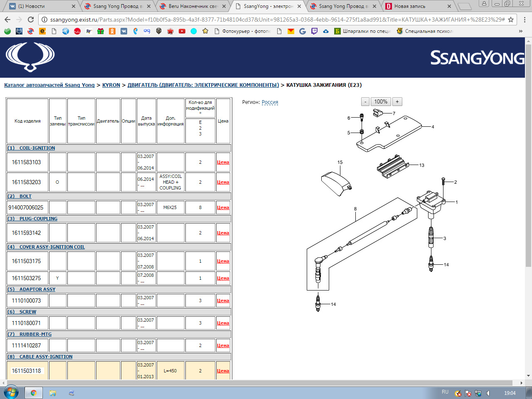Open the '(1) COIL-IGNITION' section link
Image resolution: width=532 pixels, height=399 pixels.
point(31,148)
